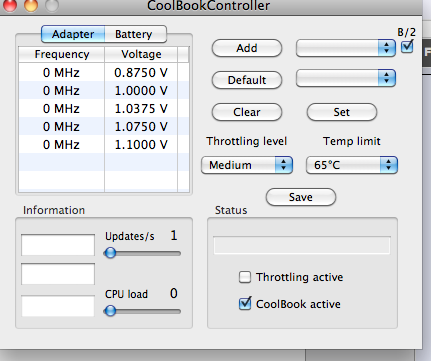Click the 0 MHz cell beside 1.1000 V

(x=62, y=145)
